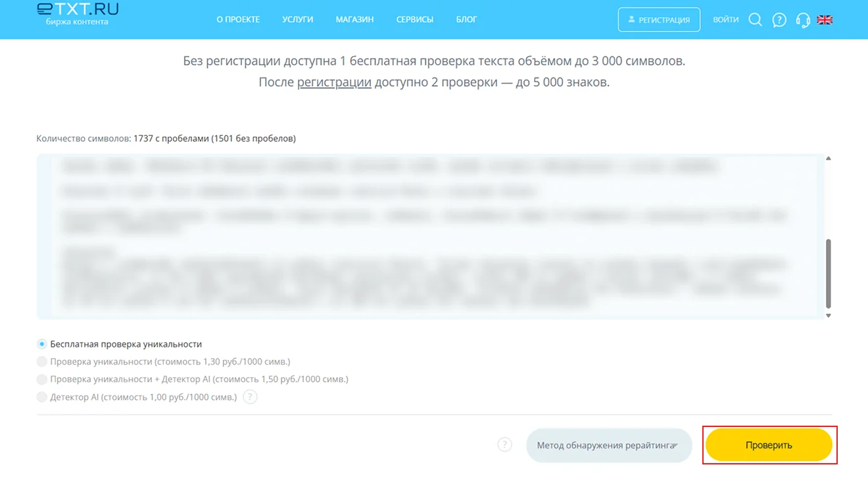Click the eTXT.RU logo
The height and width of the screenshot is (494, 868).
pos(78,14)
